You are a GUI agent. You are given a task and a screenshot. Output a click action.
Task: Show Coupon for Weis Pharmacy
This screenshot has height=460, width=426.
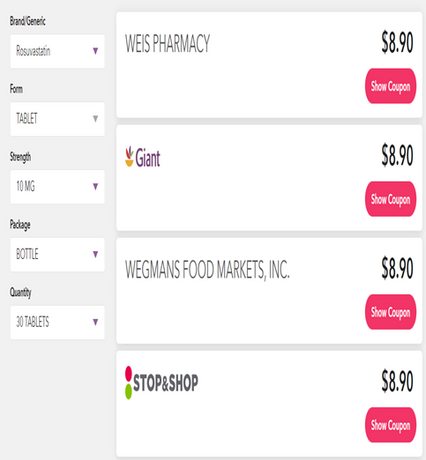tap(391, 86)
